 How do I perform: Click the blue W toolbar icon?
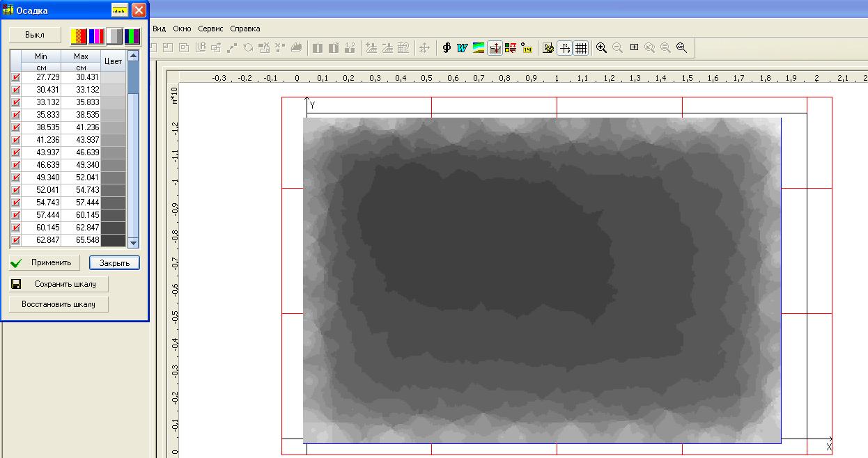pos(463,48)
